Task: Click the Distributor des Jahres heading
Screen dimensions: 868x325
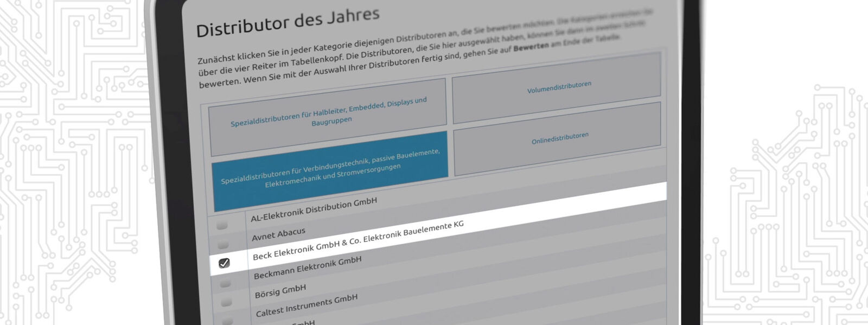Action: [288, 23]
